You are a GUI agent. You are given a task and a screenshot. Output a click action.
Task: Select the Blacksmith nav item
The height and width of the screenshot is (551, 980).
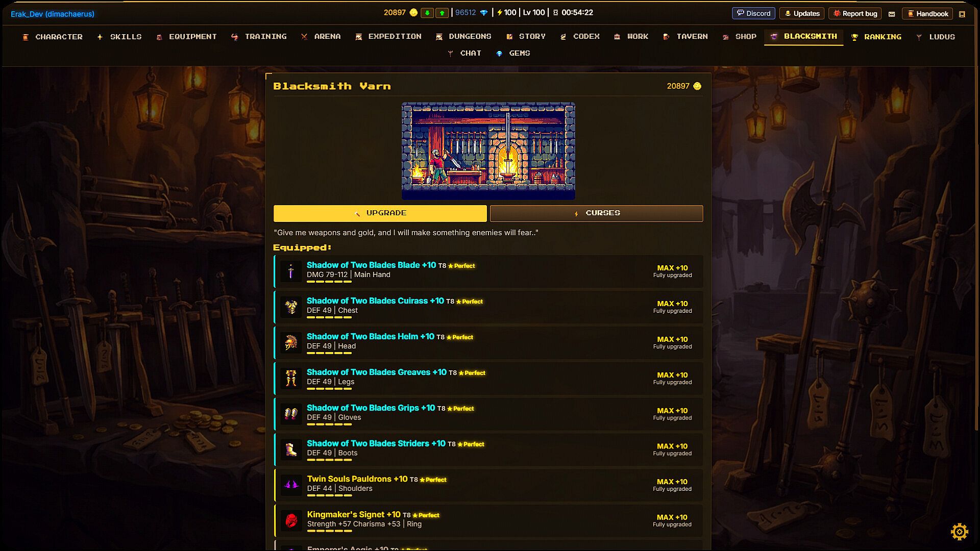tap(804, 37)
